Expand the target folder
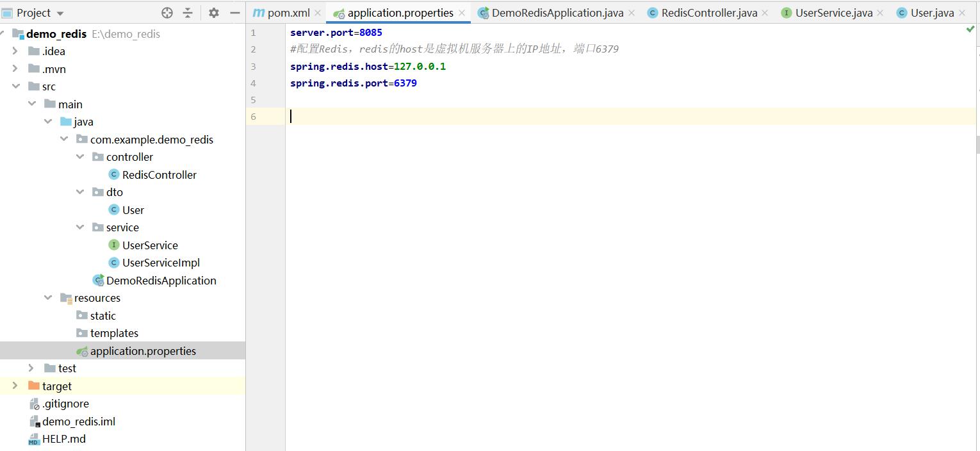Image resolution: width=980 pixels, height=451 pixels. 15,386
